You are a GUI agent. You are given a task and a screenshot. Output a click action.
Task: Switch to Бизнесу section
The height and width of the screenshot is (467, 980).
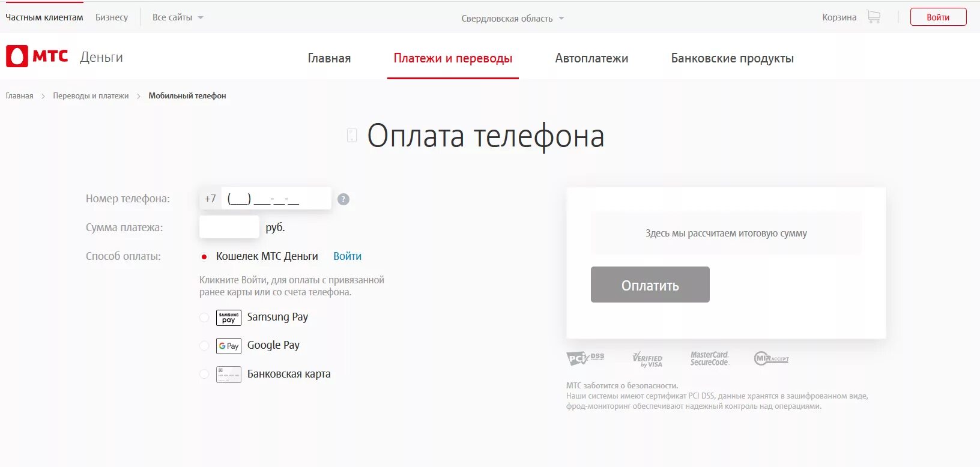[x=112, y=17]
